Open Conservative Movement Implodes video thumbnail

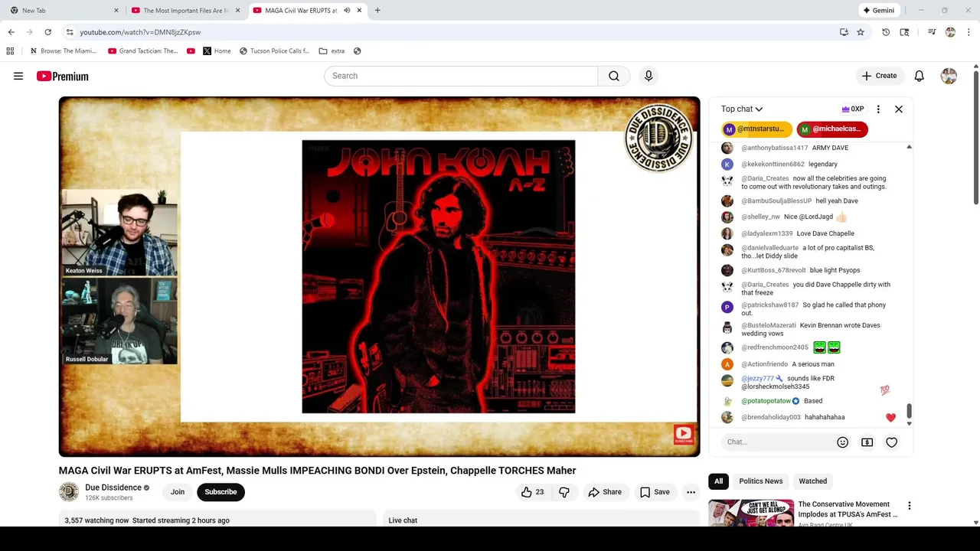point(750,513)
